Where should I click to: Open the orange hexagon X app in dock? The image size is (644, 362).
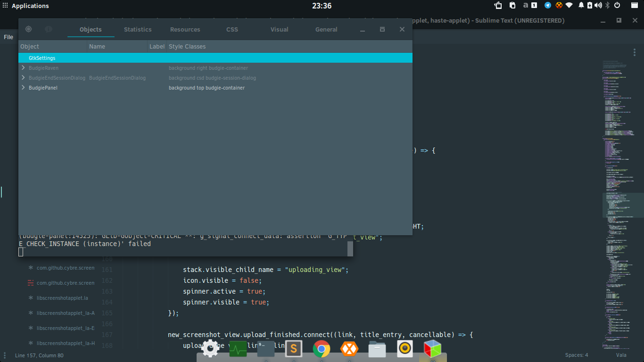[349, 349]
